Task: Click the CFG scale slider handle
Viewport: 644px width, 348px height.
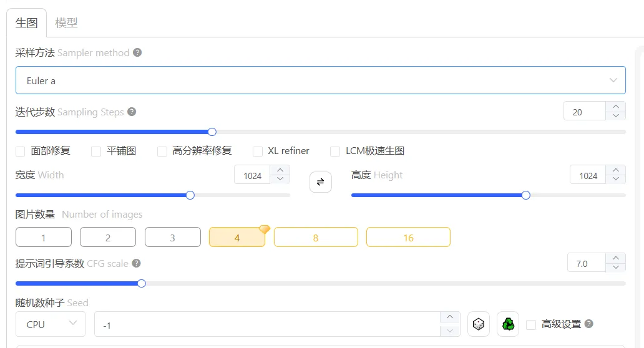Action: [142, 283]
